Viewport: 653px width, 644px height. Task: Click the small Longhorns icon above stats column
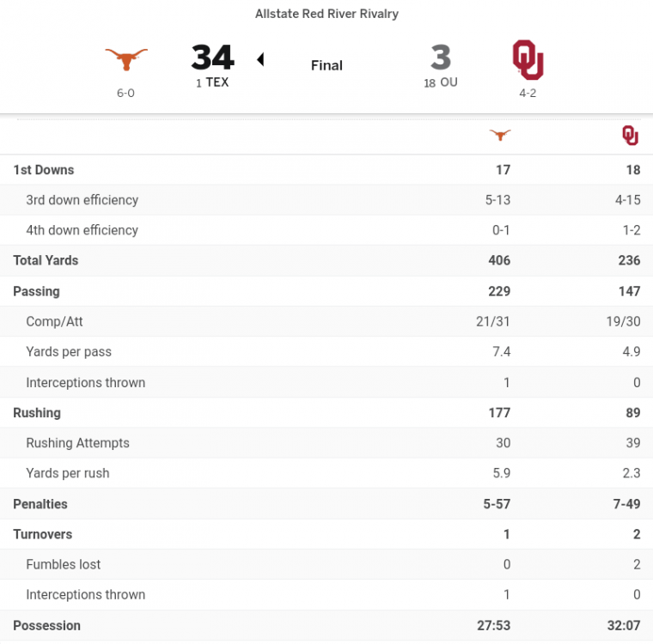pyautogui.click(x=499, y=135)
